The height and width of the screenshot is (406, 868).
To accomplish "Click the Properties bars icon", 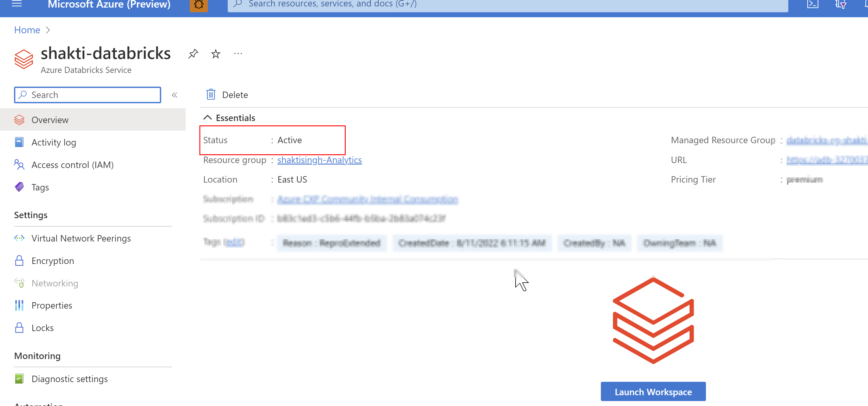I will (x=19, y=305).
